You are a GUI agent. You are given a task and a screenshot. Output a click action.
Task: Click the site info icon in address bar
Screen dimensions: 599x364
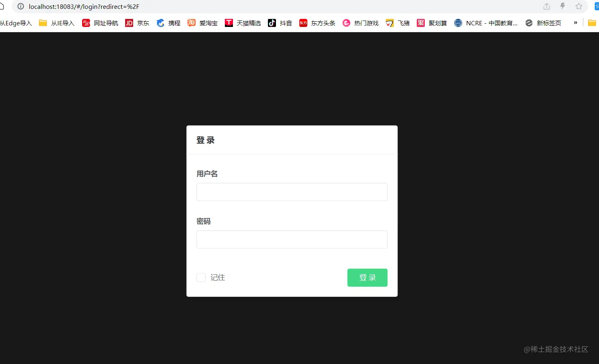(x=21, y=6)
